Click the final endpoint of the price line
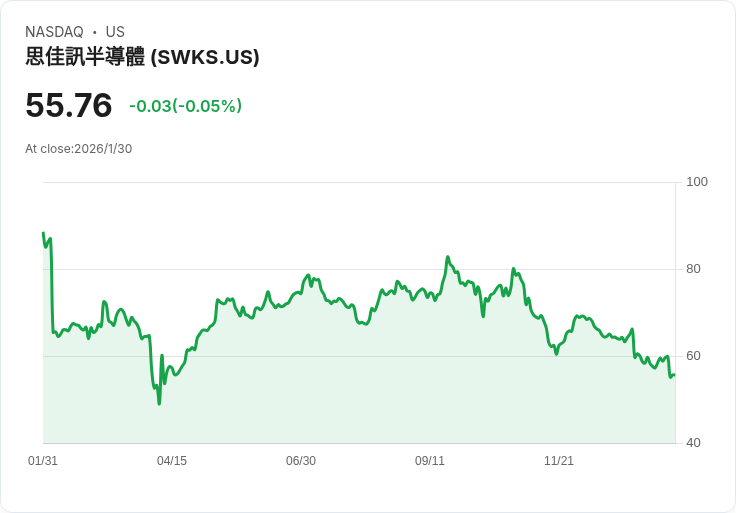This screenshot has width=736, height=513. tap(674, 375)
